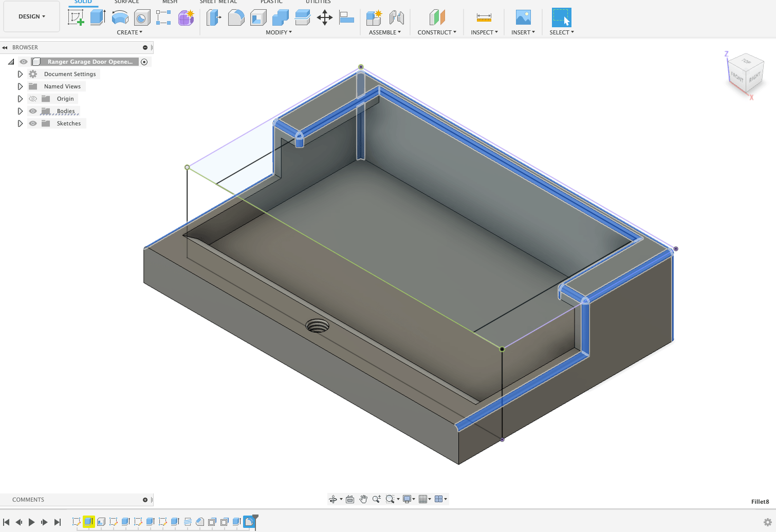Select the Offset Plane construct tool
The image size is (776, 532).
coord(437,17)
